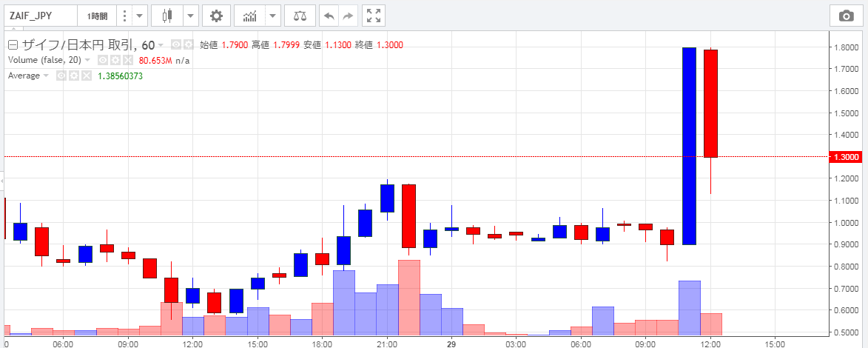
Task: Take a chart snapshot with camera icon
Action: 847,16
